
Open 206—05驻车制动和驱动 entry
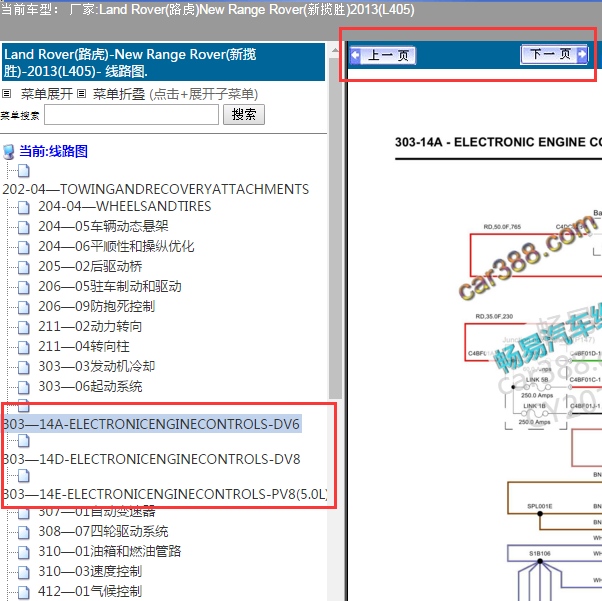pyautogui.click(x=109, y=286)
